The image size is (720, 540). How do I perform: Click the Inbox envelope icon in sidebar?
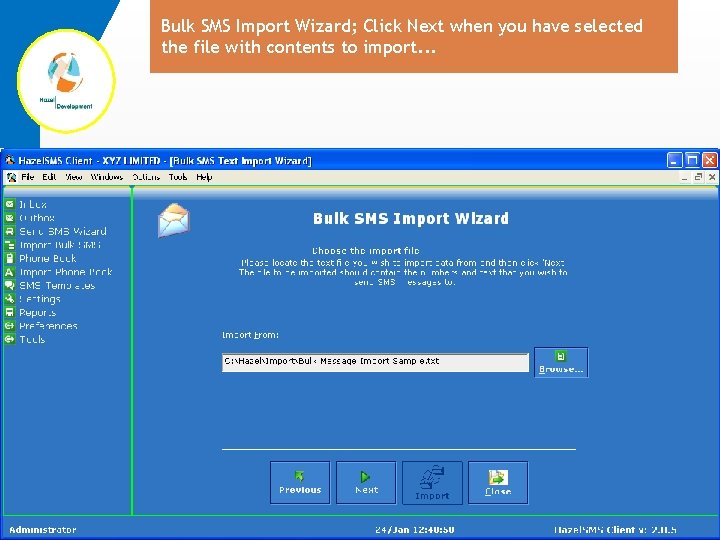click(10, 204)
